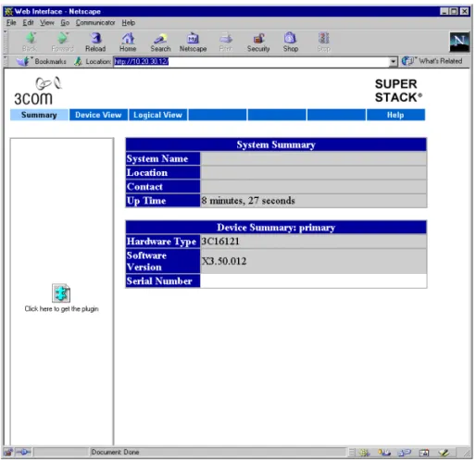
Task: Click the Up Time value '8 minutes, 27 seconds'
Action: click(248, 201)
